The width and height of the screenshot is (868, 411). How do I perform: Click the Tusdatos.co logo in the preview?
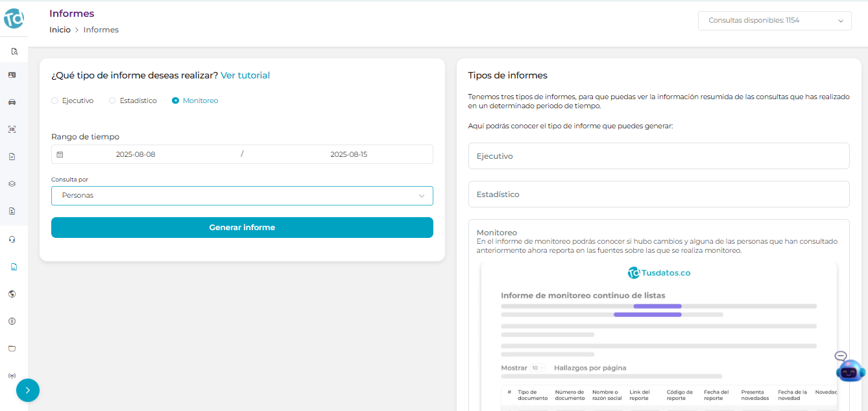click(x=659, y=273)
